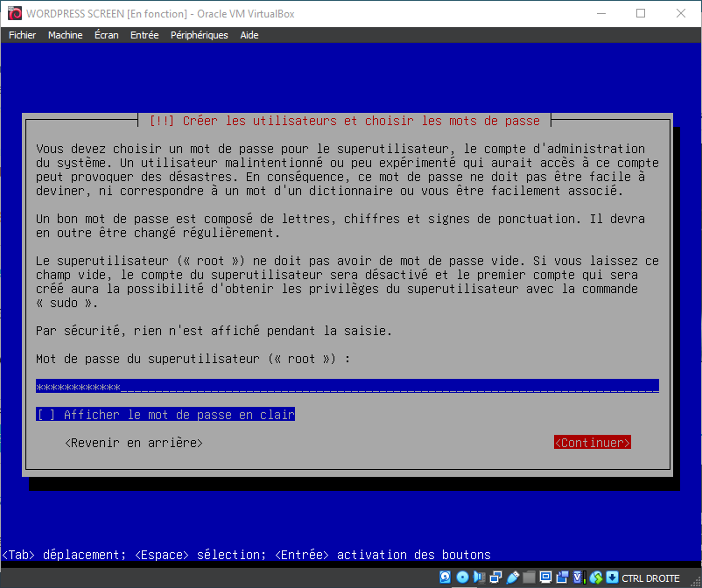
Task: Select the 'Revenir en arrière' button
Action: pyautogui.click(x=134, y=443)
